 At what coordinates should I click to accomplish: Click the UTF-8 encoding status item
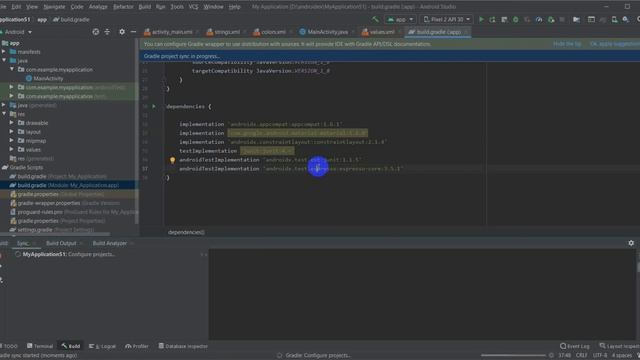point(600,356)
